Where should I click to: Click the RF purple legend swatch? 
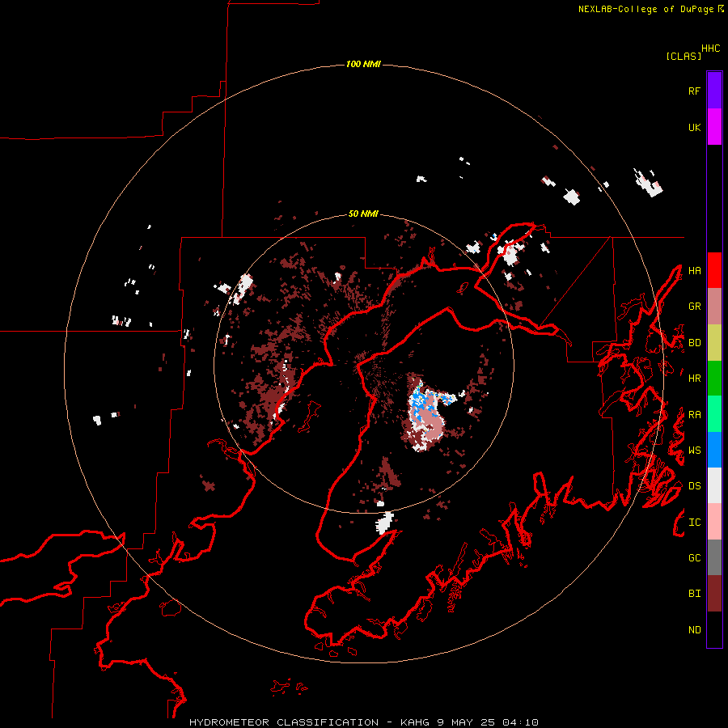pyautogui.click(x=714, y=91)
